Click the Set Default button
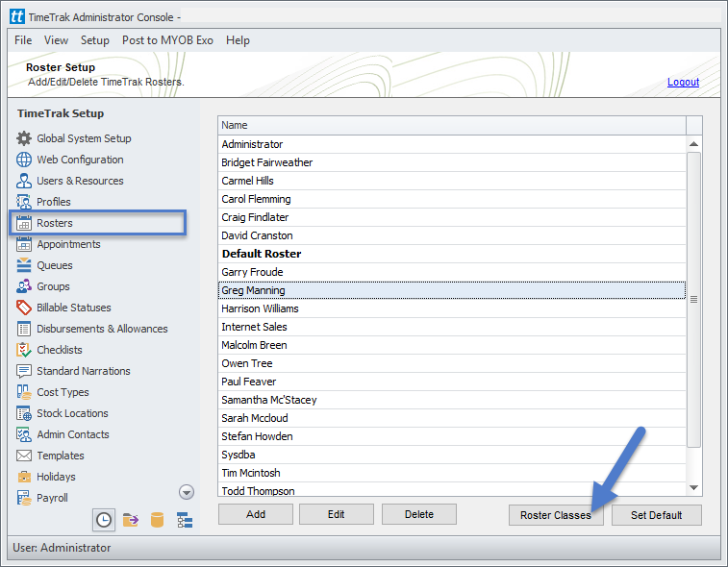 tap(656, 515)
